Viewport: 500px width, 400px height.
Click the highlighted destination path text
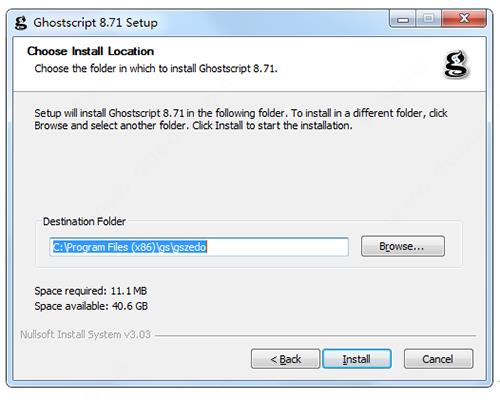tap(130, 247)
